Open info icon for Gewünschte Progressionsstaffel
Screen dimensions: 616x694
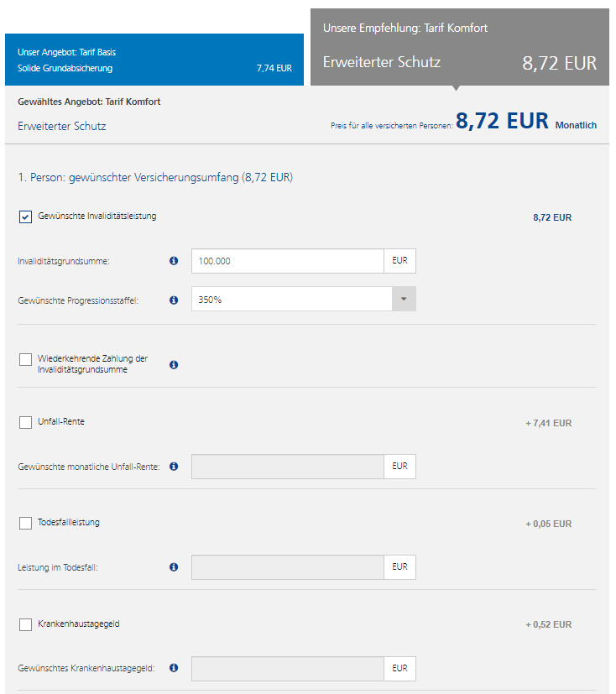[x=174, y=300]
